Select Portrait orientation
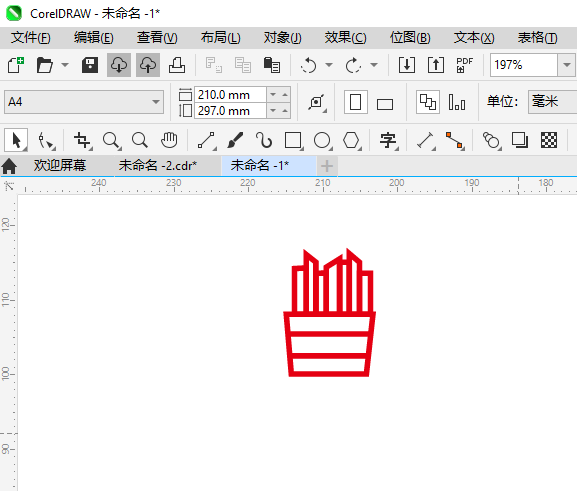The height and width of the screenshot is (491, 577). 355,102
